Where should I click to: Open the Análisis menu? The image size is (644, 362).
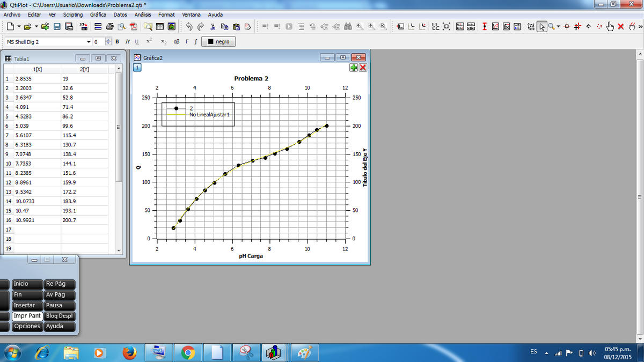(x=143, y=14)
